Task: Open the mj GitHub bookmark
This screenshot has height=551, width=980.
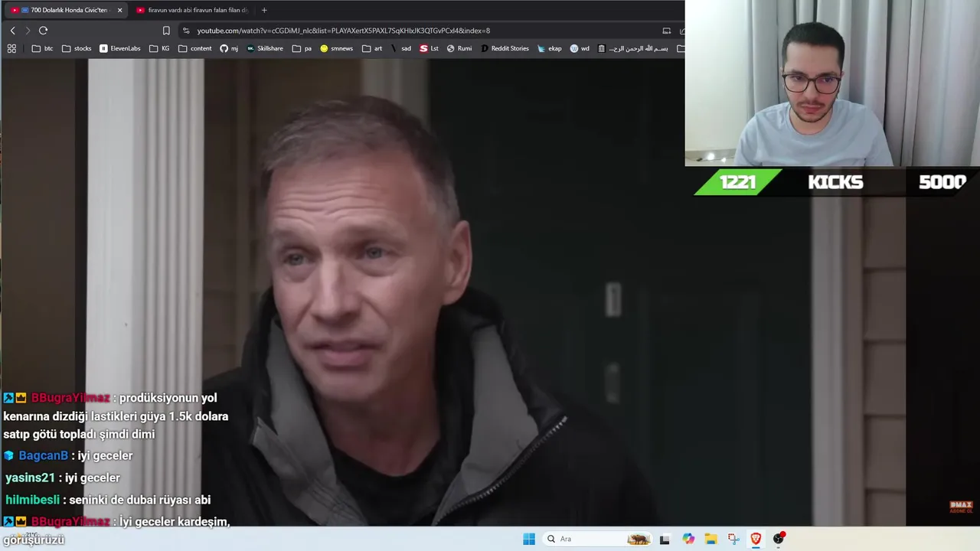Action: (x=229, y=48)
